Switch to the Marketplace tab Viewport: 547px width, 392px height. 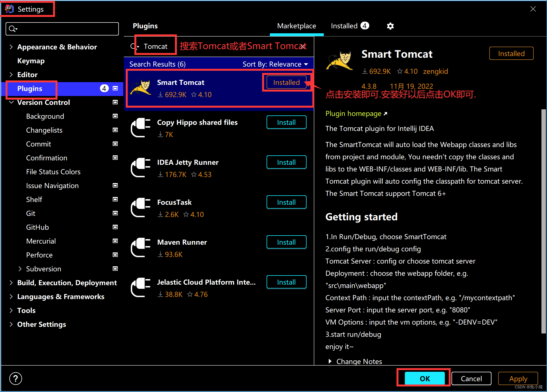(x=296, y=26)
